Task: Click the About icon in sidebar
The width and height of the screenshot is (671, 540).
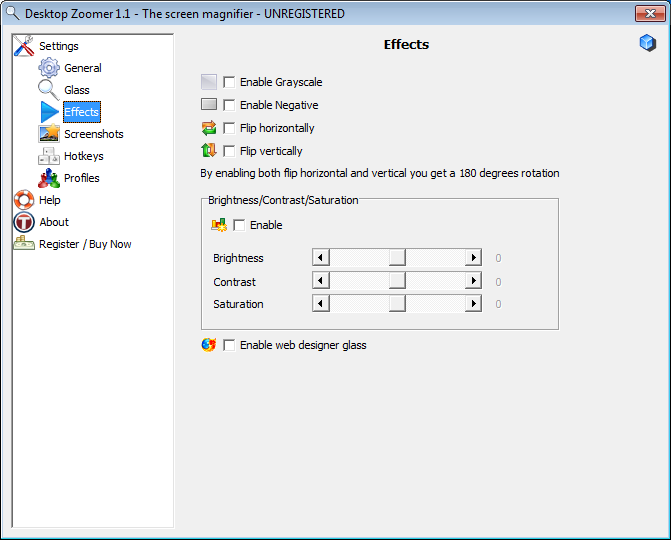Action: 24,222
